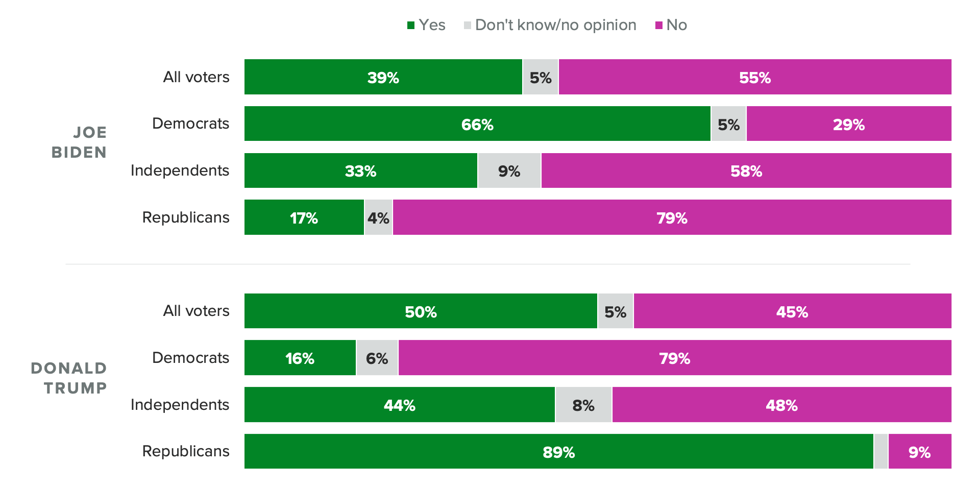
Task: Select Biden's Independents 9% gray segment
Action: 509,171
